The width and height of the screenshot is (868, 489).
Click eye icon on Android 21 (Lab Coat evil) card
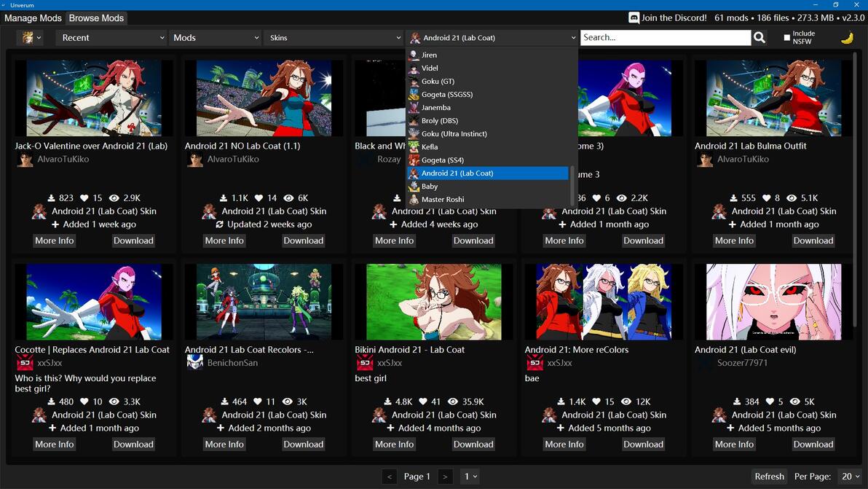coord(795,402)
